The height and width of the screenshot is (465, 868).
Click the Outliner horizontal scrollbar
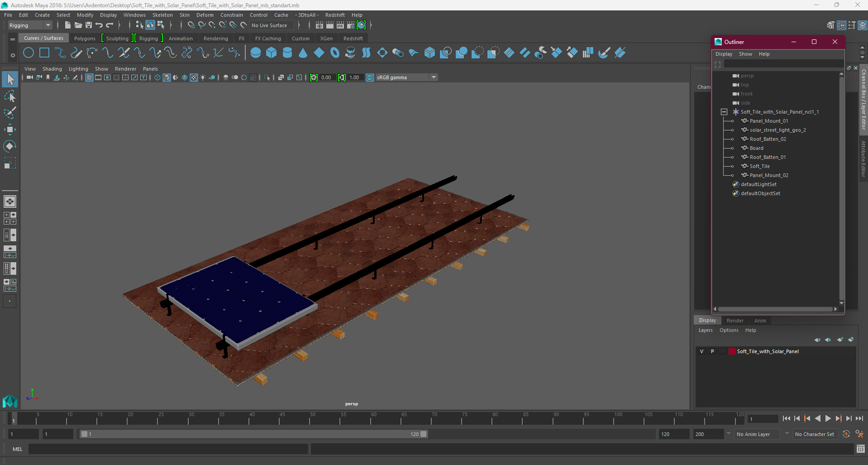tap(776, 309)
